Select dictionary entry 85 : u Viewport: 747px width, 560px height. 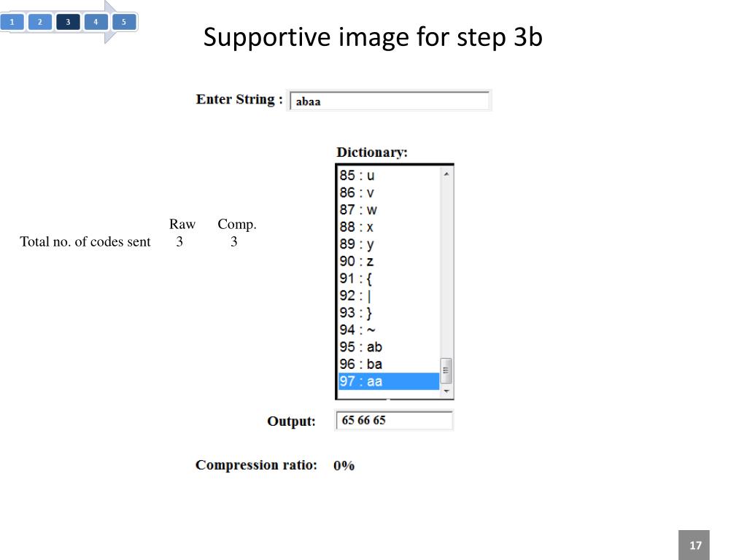pyautogui.click(x=389, y=176)
